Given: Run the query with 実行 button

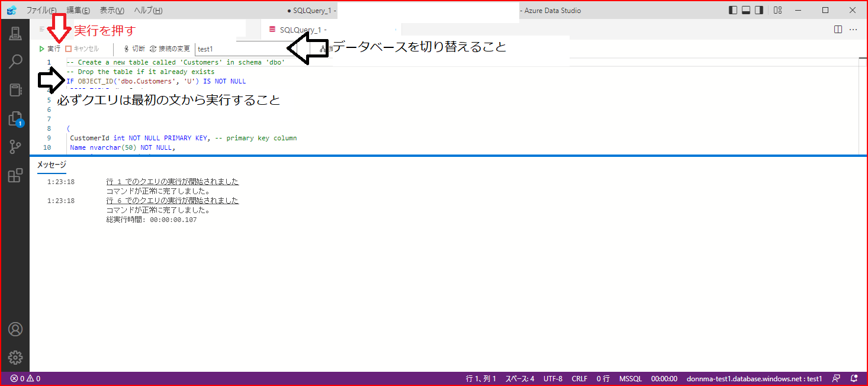Looking at the screenshot, I should click(x=50, y=49).
